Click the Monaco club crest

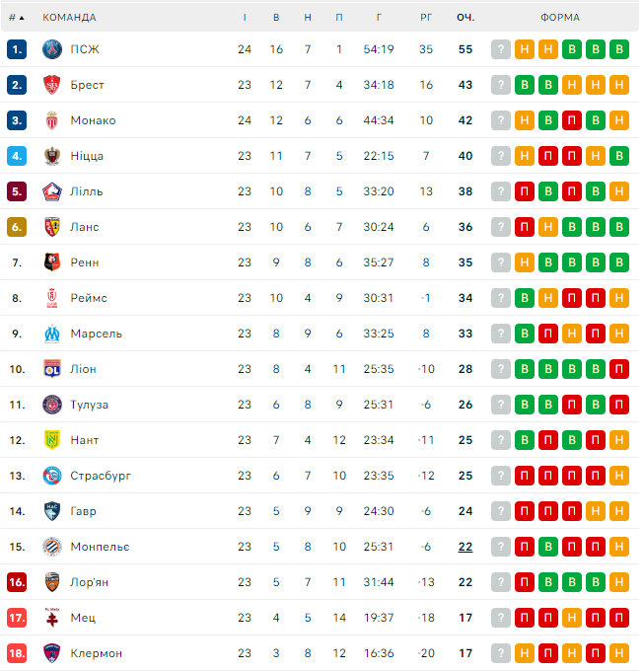[52, 120]
